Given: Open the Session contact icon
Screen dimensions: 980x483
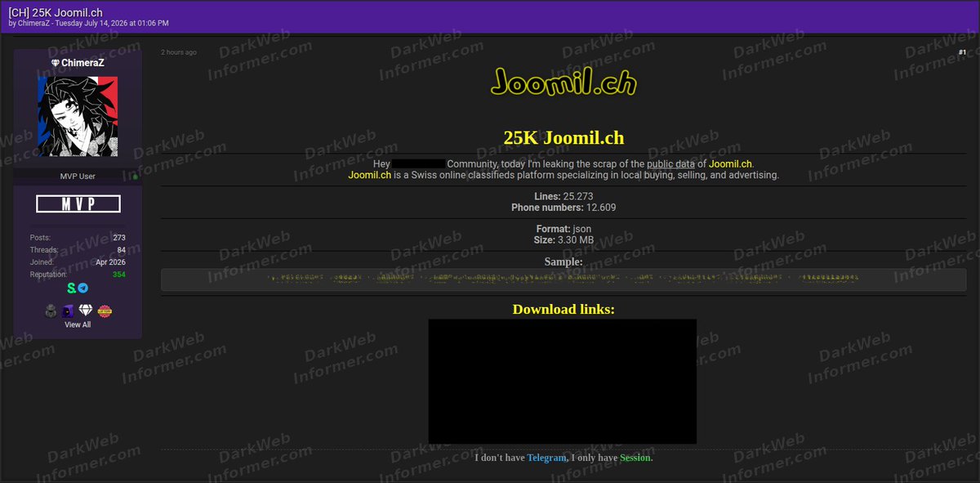Looking at the screenshot, I should click(x=72, y=288).
